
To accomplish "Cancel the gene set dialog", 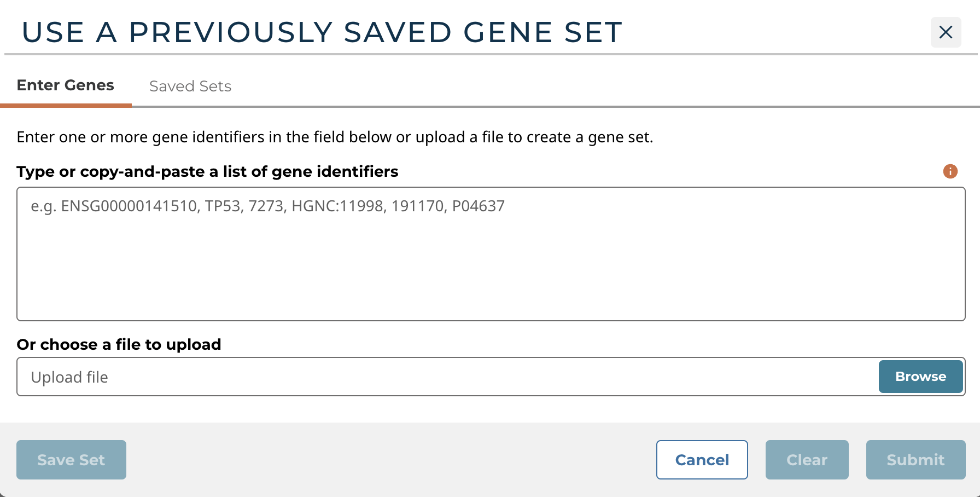I will pyautogui.click(x=702, y=460).
